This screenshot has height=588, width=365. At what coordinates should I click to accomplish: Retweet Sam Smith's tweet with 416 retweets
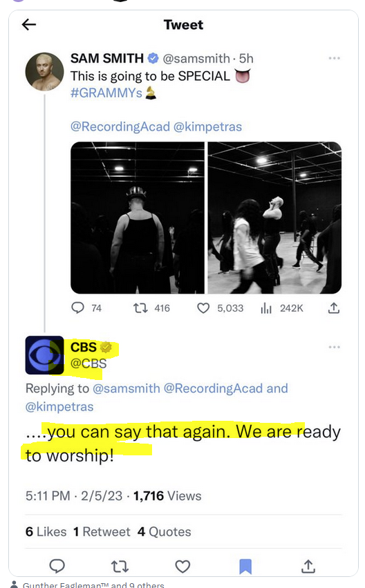(x=140, y=308)
